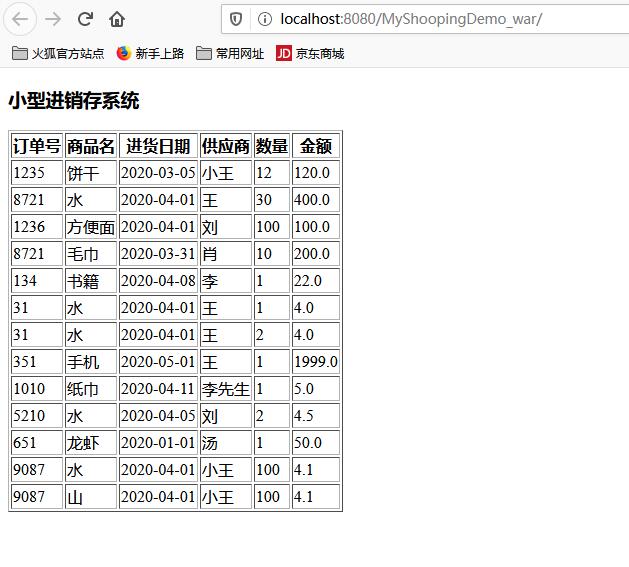The height and width of the screenshot is (567, 629).
Task: Select amount cell 400.0
Action: [316, 199]
